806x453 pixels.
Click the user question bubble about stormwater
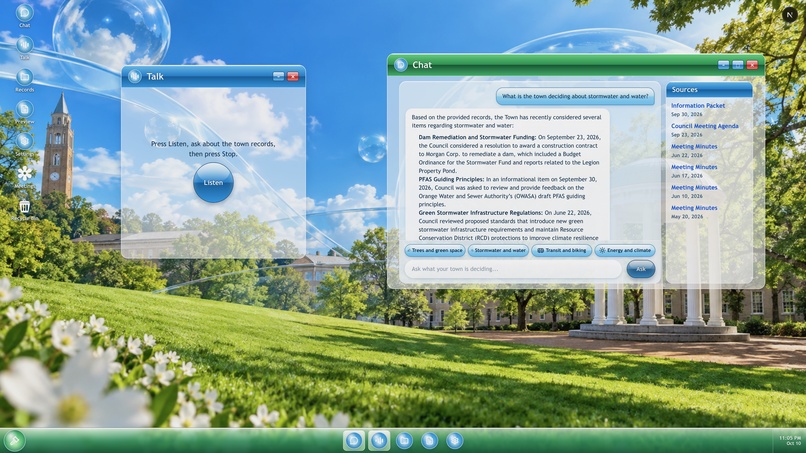click(x=575, y=96)
